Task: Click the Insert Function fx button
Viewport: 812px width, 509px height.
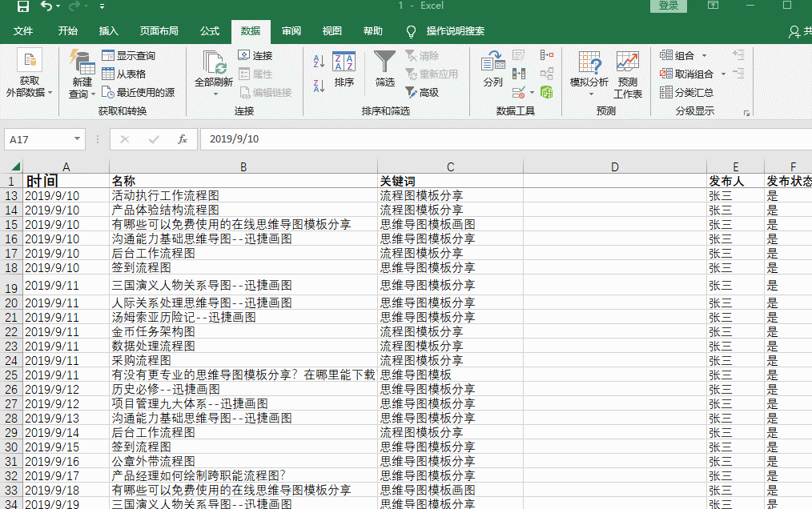Action: click(x=182, y=138)
